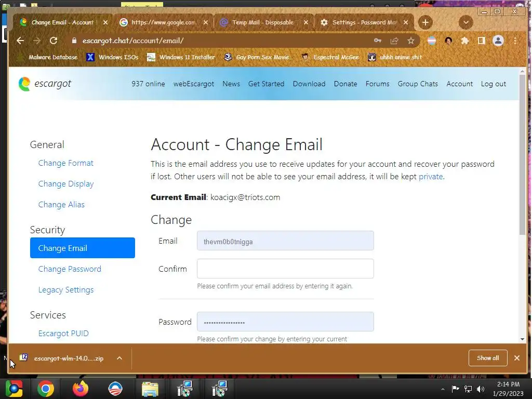The width and height of the screenshot is (532, 399).
Task: Open the Windows ISOs bookmark
Action: [113, 57]
